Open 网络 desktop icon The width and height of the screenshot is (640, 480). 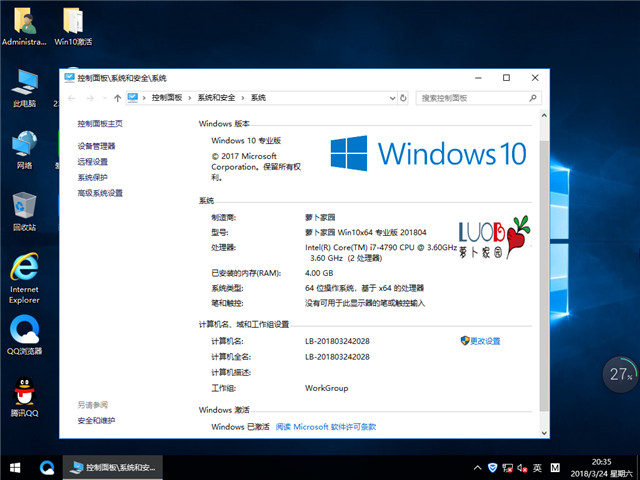pyautogui.click(x=24, y=150)
